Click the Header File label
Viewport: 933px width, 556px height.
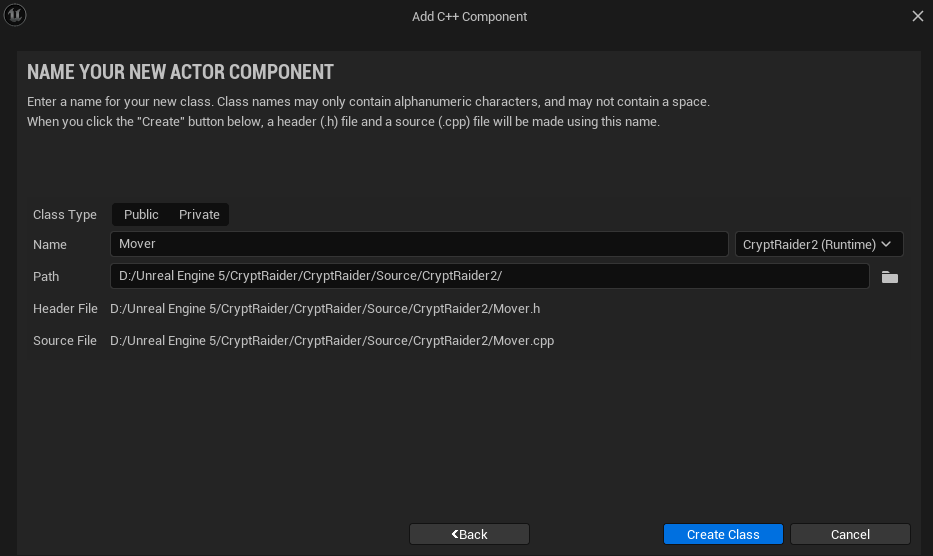[x=65, y=308]
